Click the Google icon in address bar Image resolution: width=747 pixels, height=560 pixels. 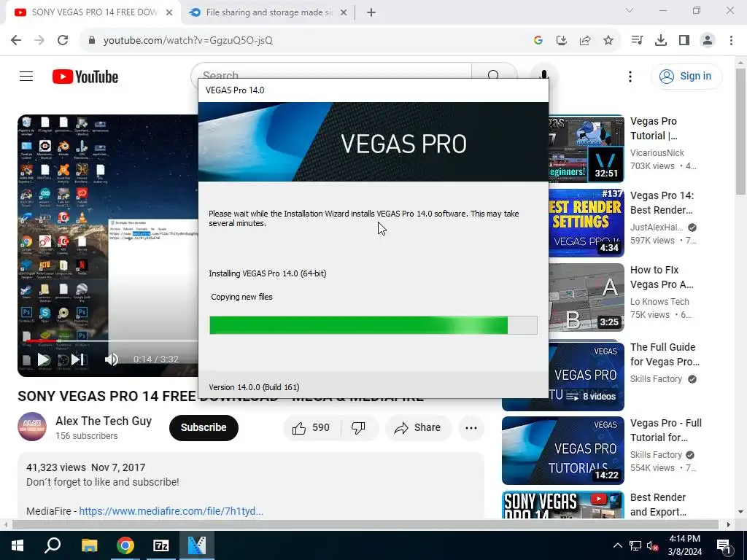click(538, 41)
